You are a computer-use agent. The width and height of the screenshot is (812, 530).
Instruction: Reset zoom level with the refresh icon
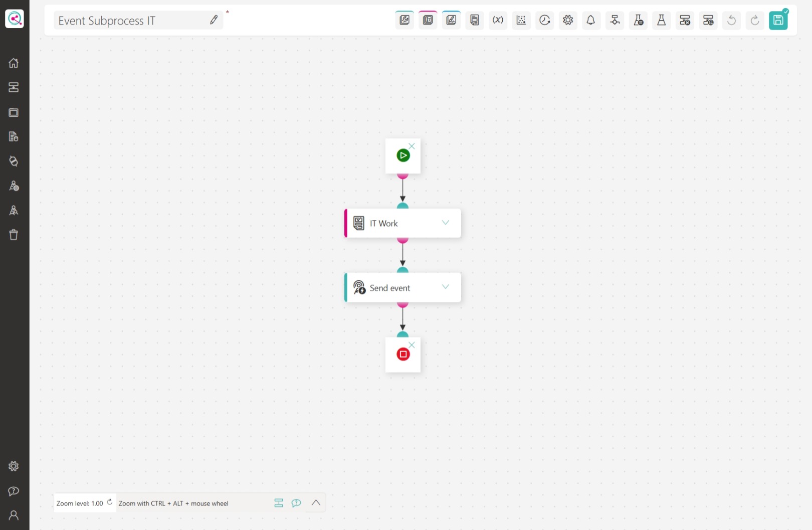(x=110, y=502)
